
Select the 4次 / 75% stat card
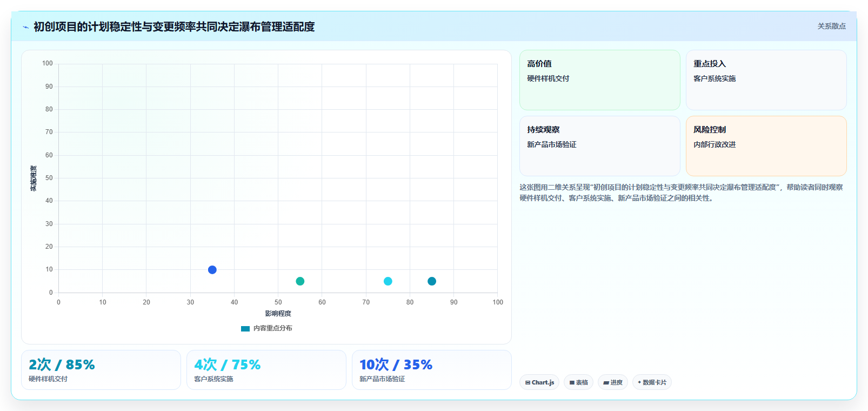[x=266, y=370]
